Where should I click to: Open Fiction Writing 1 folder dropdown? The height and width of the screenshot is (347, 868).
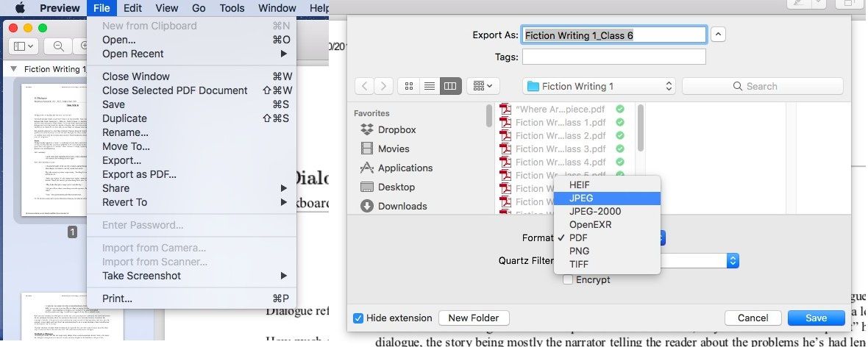coord(599,86)
